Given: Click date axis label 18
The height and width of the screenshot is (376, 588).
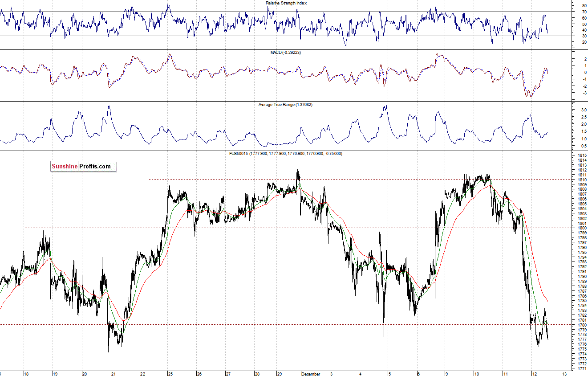Looking at the screenshot, I should click(x=26, y=374).
